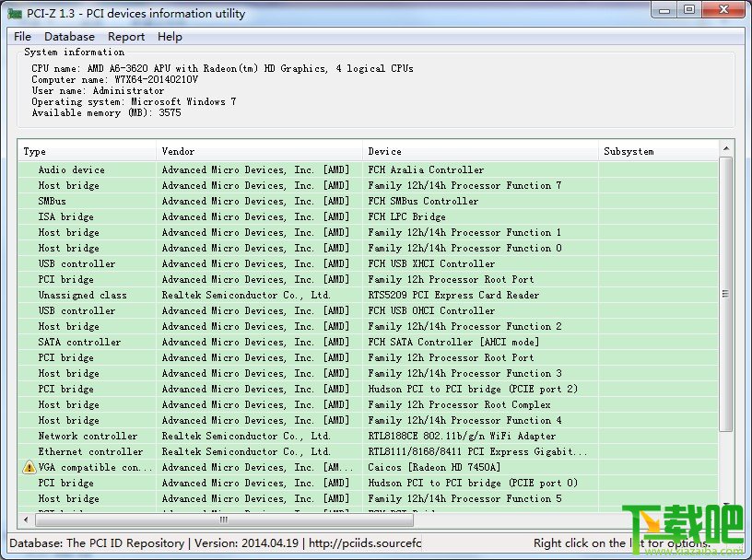Select Family 12h/14h Processor Function 0 row
This screenshot has height=560, width=752.
click(368, 248)
